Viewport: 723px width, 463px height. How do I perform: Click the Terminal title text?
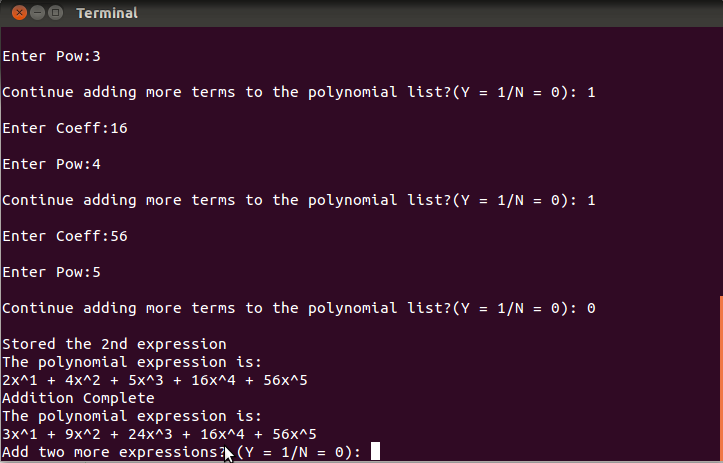(x=107, y=13)
